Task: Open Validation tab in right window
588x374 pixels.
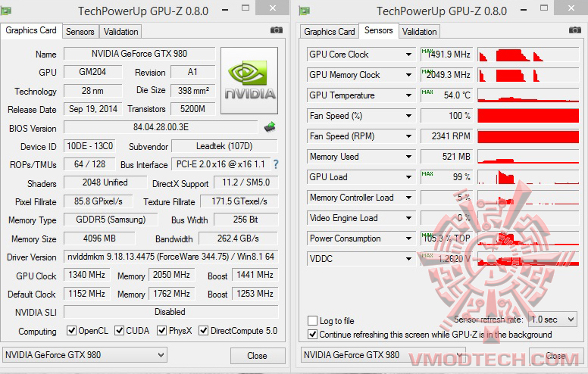Action: click(419, 32)
